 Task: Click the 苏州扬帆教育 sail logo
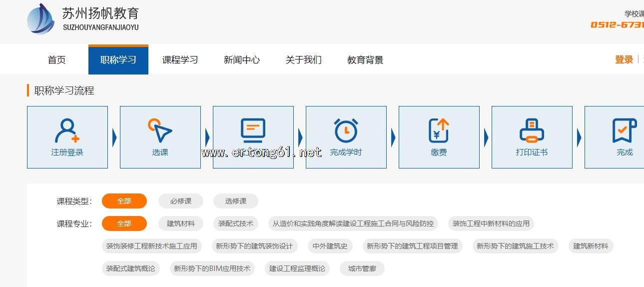pyautogui.click(x=40, y=19)
